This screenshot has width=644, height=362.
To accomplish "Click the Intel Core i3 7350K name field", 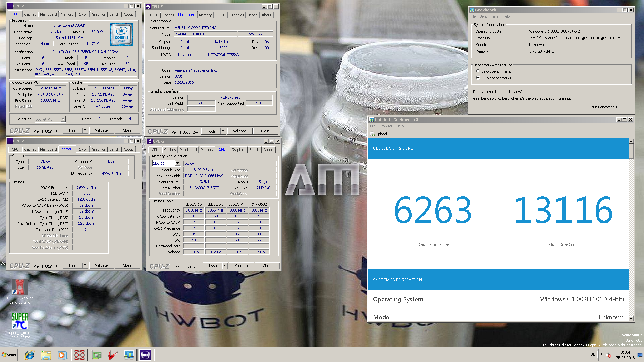I will click(x=69, y=25).
